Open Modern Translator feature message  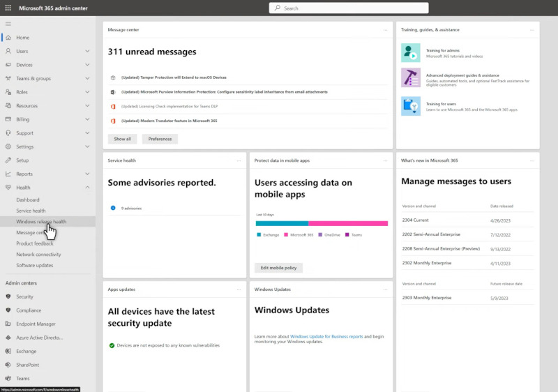[x=169, y=121]
